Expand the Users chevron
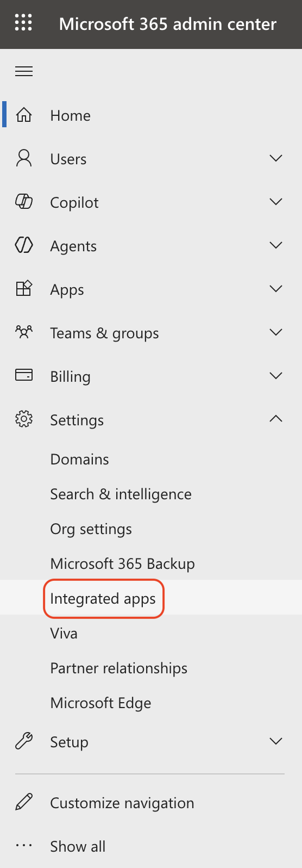 [x=276, y=158]
